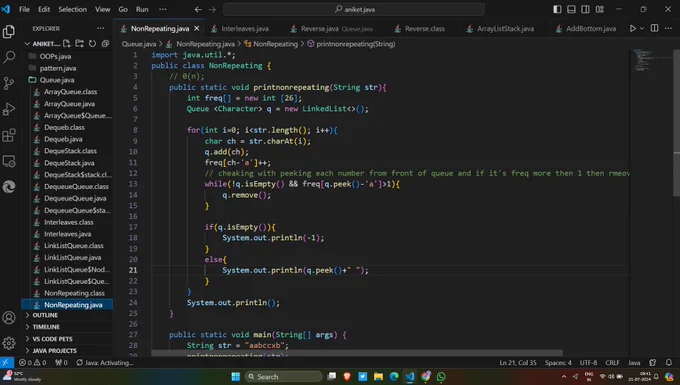Switch to AddBottom.java tab
This screenshot has width=680, height=385.
point(586,29)
